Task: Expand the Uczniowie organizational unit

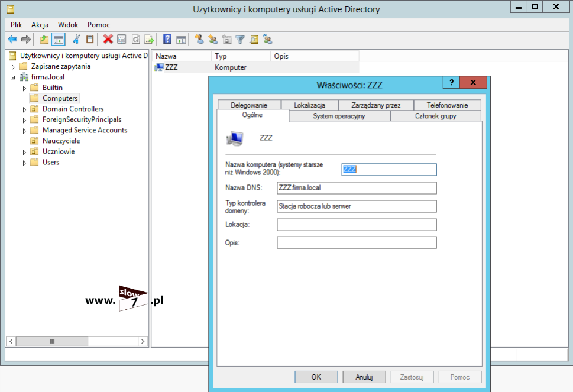Action: pyautogui.click(x=25, y=152)
